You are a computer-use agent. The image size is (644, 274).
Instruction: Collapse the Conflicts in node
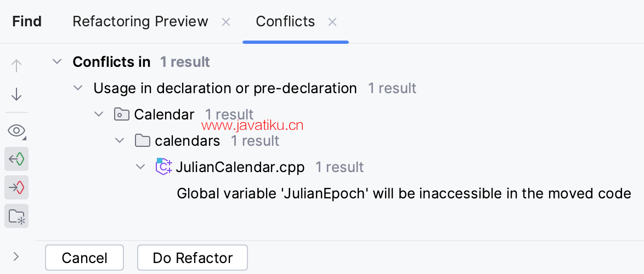pos(57,62)
